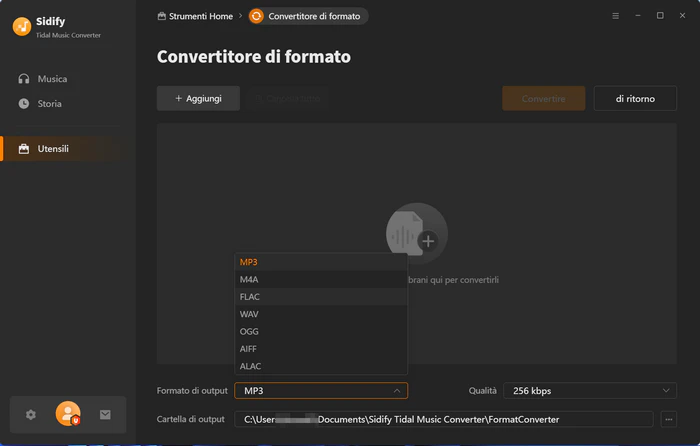This screenshot has height=446, width=700.
Task: Select the Utensili sidebar item
Action: click(62, 149)
